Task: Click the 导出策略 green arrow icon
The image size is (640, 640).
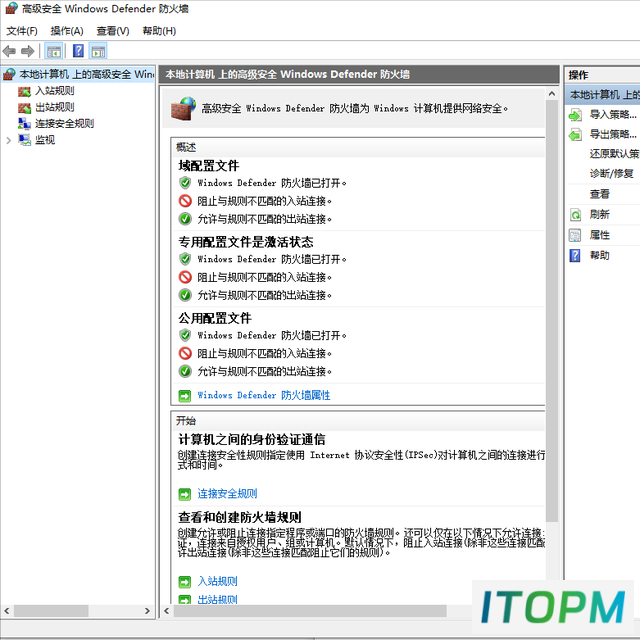Action: pos(576,135)
